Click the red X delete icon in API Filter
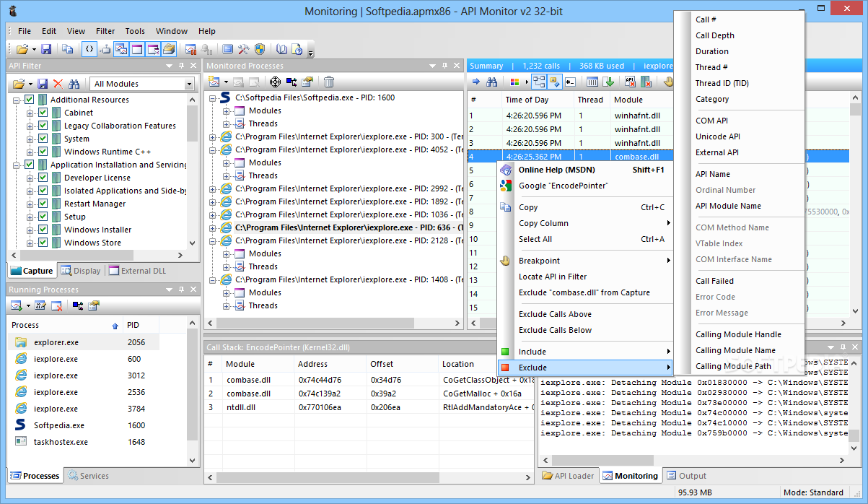 tap(58, 84)
